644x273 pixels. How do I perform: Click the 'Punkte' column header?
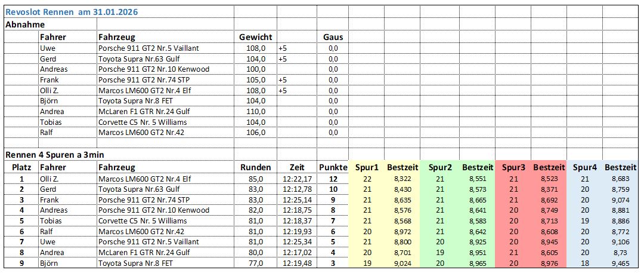[333, 168]
